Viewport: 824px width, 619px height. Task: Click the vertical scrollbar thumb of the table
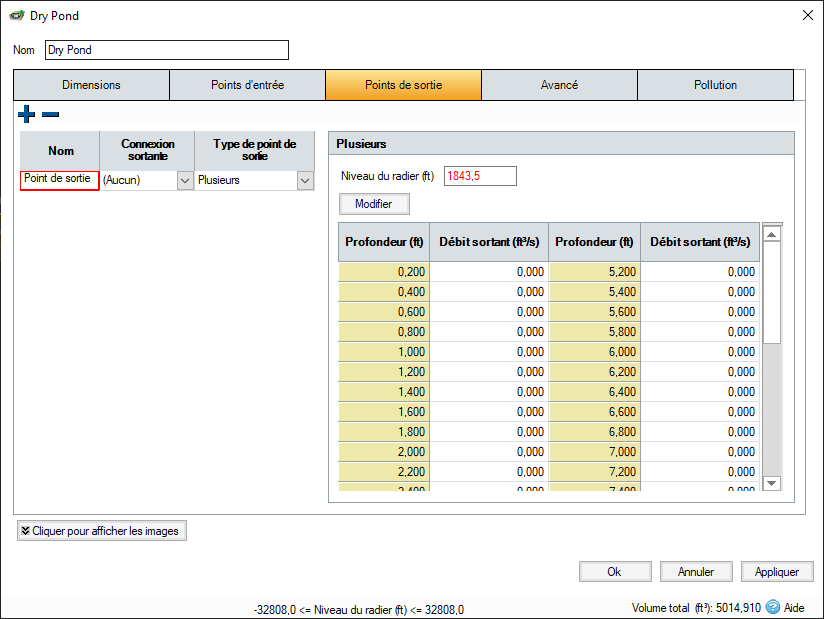coord(771,293)
